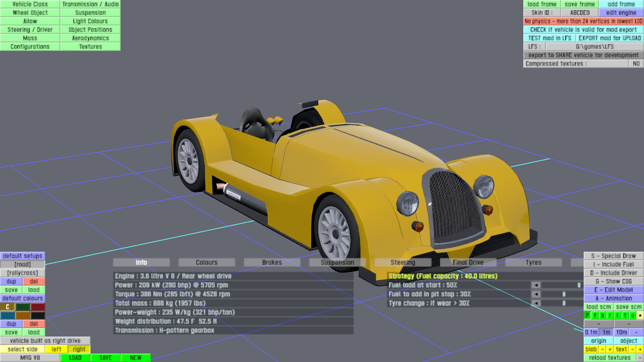Select the teal blue default colour swatch
This screenshot has width=644, height=362.
(8, 315)
